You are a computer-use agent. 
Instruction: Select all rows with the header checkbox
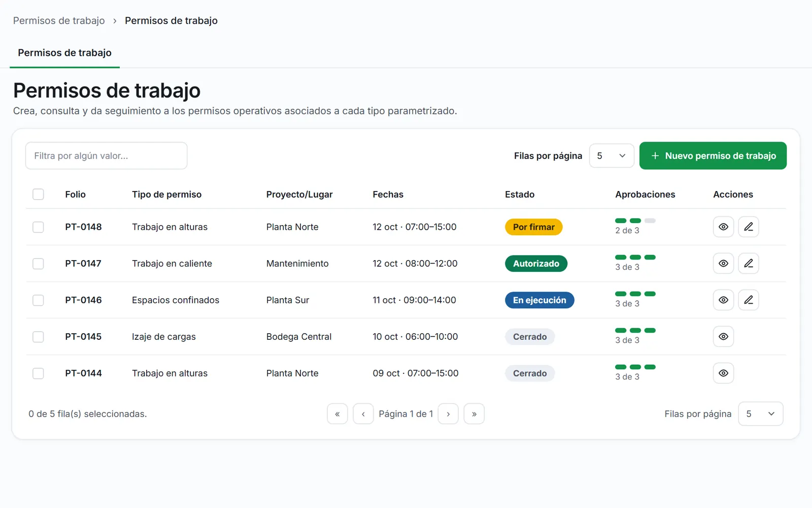[38, 195]
